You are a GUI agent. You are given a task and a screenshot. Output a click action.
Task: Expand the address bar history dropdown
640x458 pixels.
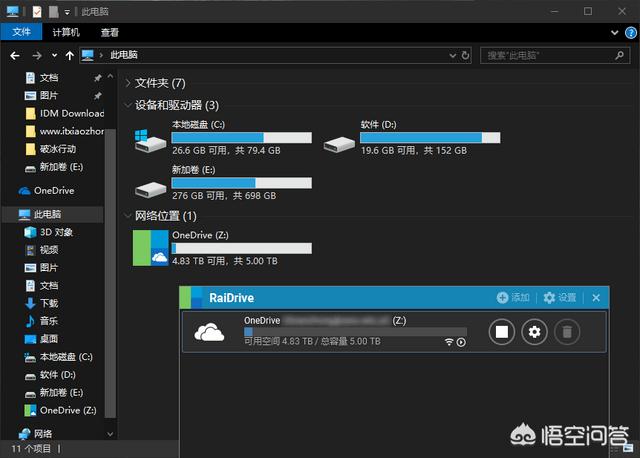[x=452, y=56]
